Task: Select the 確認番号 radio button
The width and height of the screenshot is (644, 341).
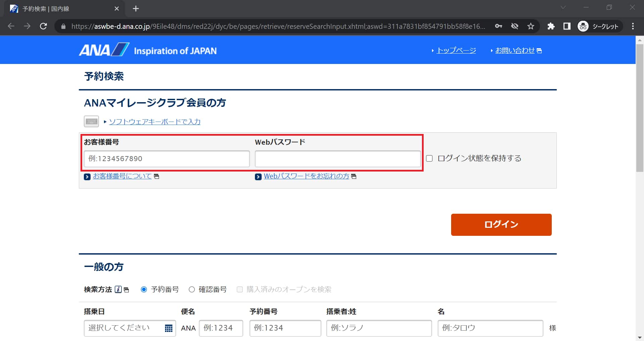Action: coord(192,289)
